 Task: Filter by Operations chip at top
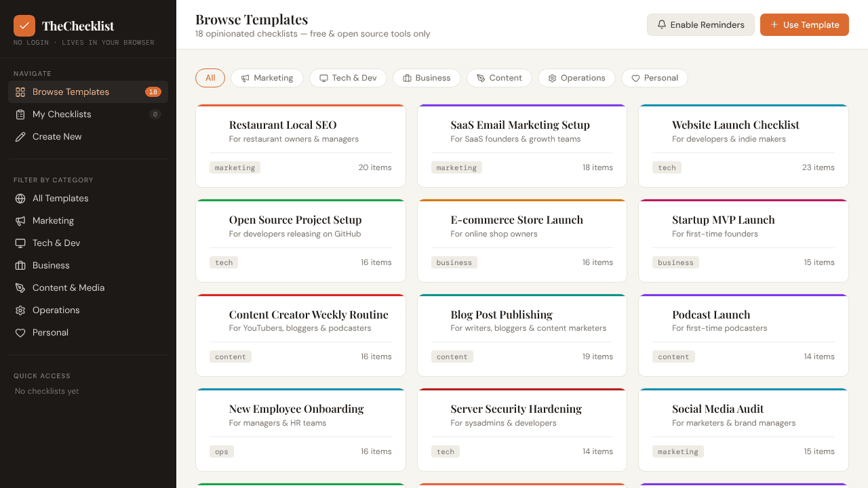point(576,78)
